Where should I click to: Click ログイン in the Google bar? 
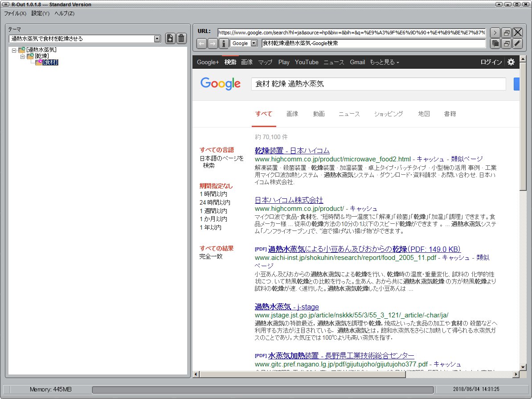[x=491, y=62]
